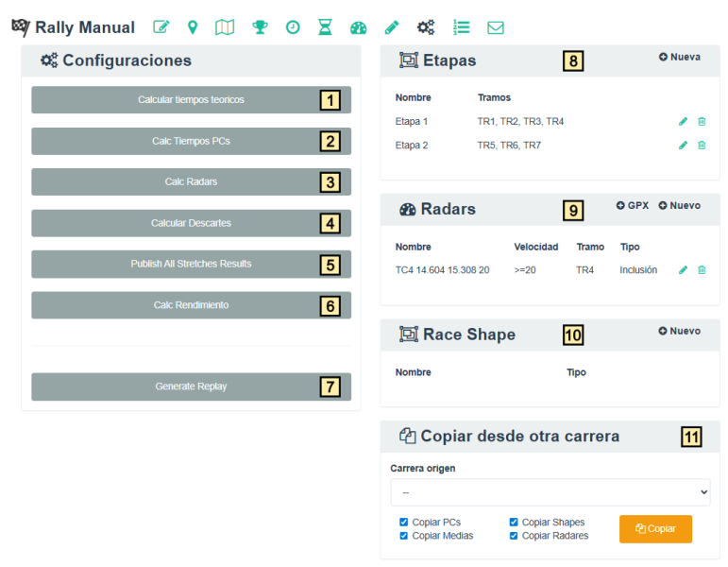
Task: Edit Etapa 1 with pencil icon
Action: 683,121
